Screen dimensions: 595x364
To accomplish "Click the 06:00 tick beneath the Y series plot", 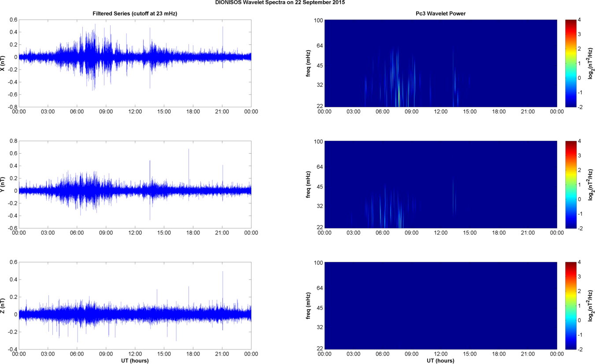I will (77, 233).
